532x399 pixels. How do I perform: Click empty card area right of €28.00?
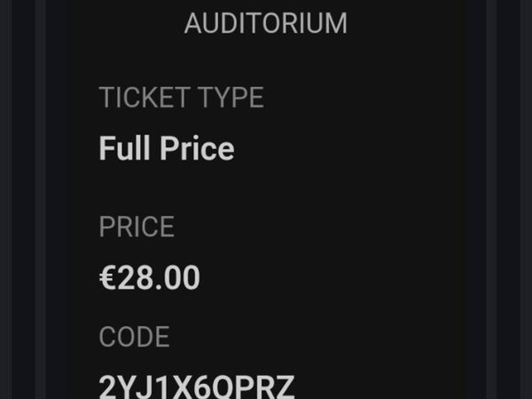point(337,278)
